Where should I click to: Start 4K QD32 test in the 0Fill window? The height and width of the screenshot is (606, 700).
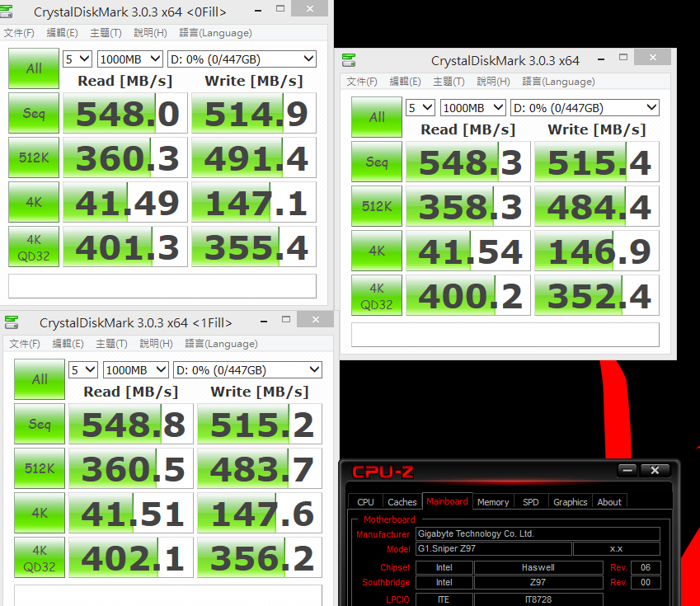coord(34,247)
